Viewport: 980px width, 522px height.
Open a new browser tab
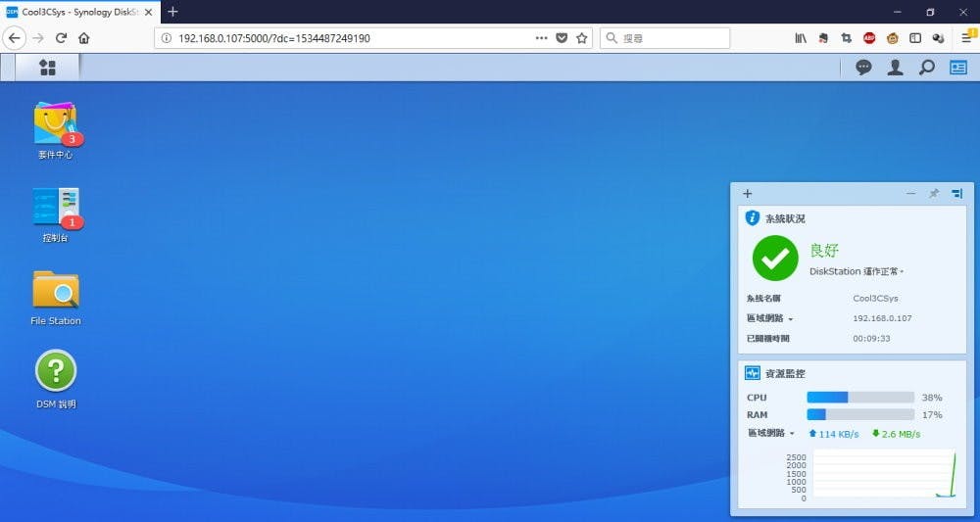[173, 12]
